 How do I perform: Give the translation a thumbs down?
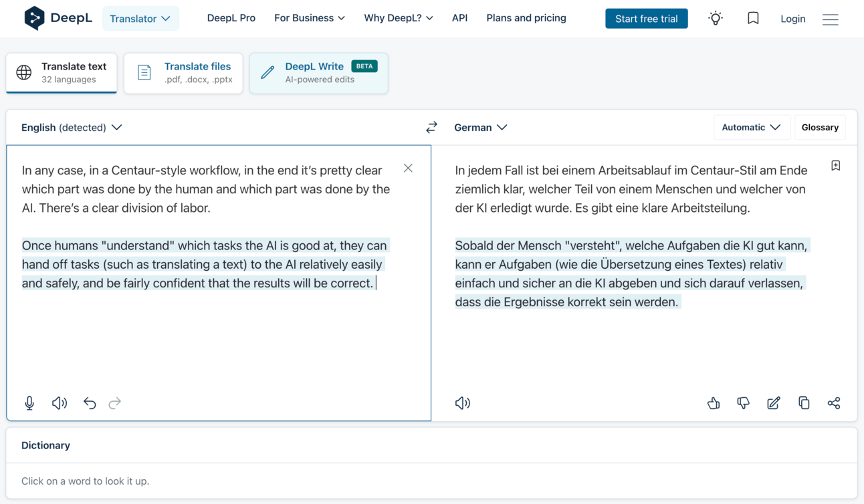[744, 403]
